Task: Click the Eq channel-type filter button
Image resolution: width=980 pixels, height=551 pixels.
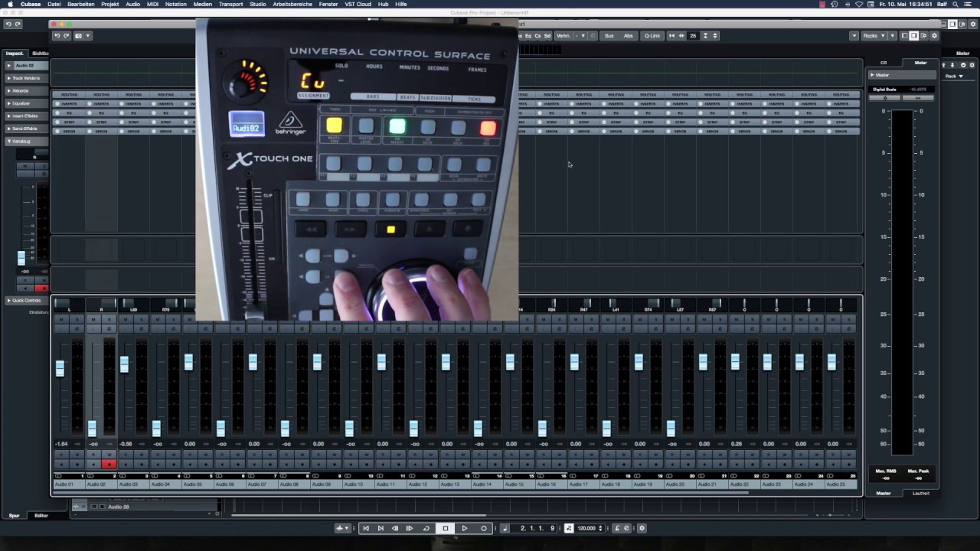Action: 528,36
